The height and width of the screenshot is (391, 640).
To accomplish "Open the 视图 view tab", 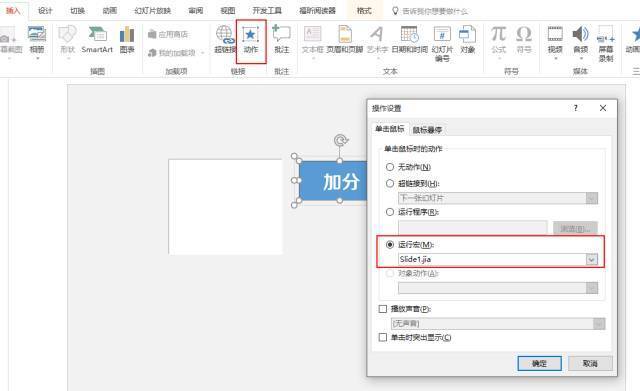I will (228, 11).
